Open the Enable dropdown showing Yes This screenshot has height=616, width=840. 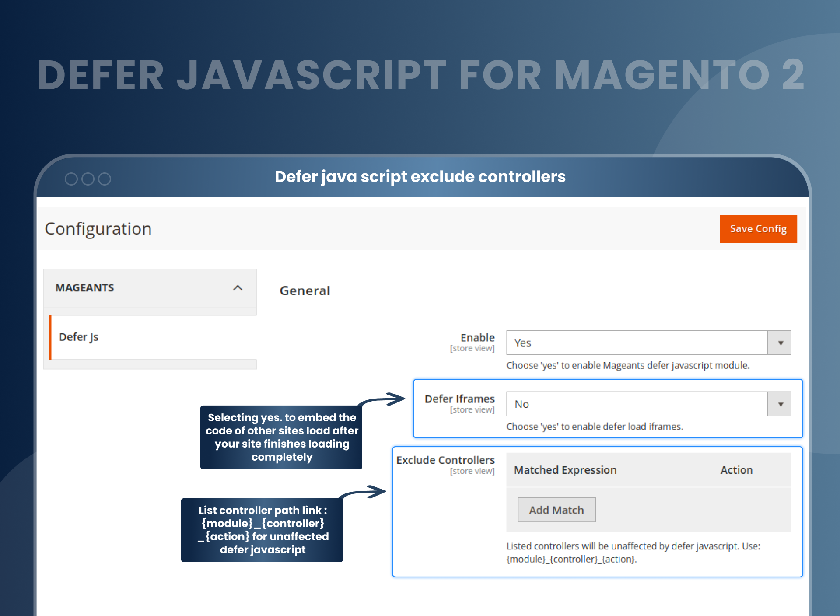pos(648,343)
